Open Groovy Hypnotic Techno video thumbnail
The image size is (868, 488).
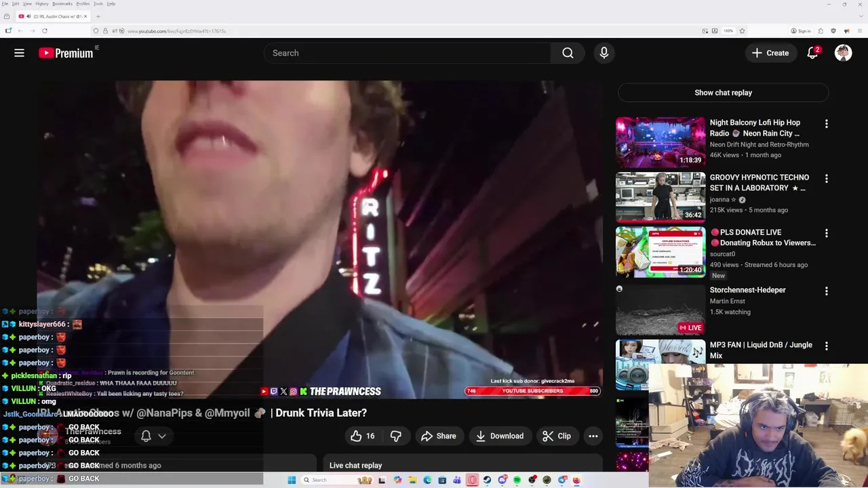pyautogui.click(x=660, y=197)
